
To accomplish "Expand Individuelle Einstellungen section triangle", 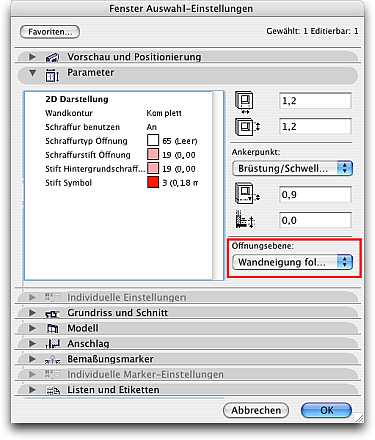I will click(32, 297).
